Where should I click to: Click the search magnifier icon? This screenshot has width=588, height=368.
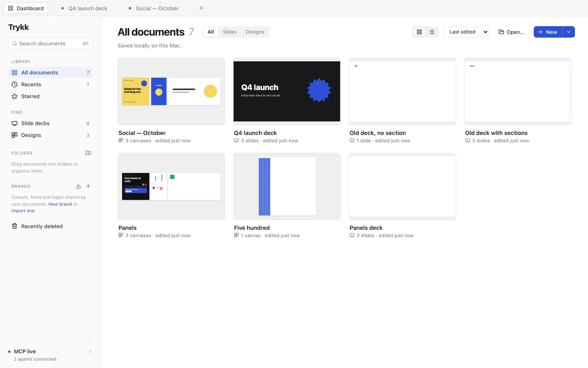14,43
